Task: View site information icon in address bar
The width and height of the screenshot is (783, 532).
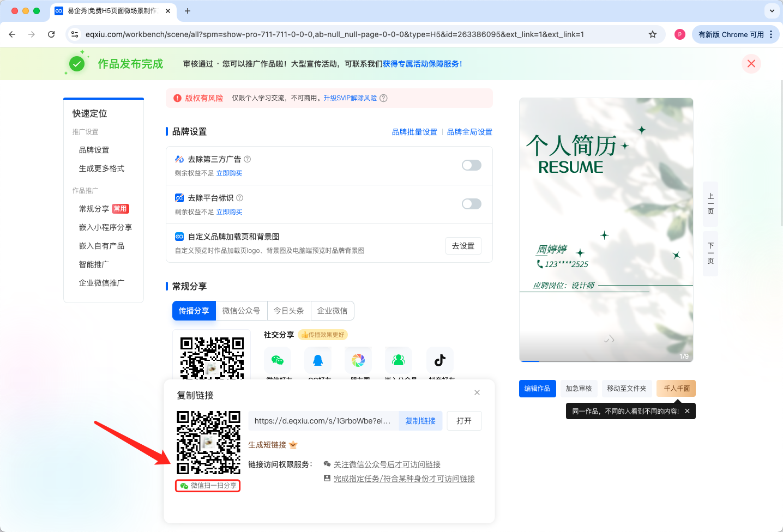Action: coord(75,34)
